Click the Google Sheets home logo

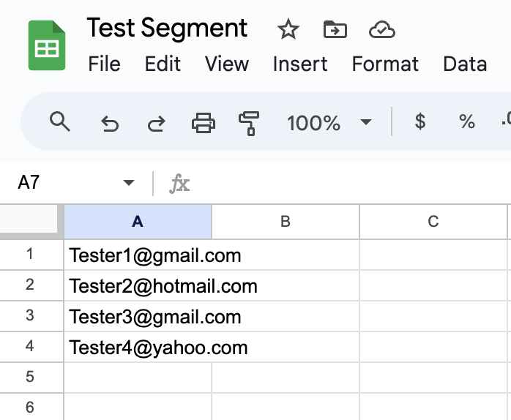click(x=47, y=45)
